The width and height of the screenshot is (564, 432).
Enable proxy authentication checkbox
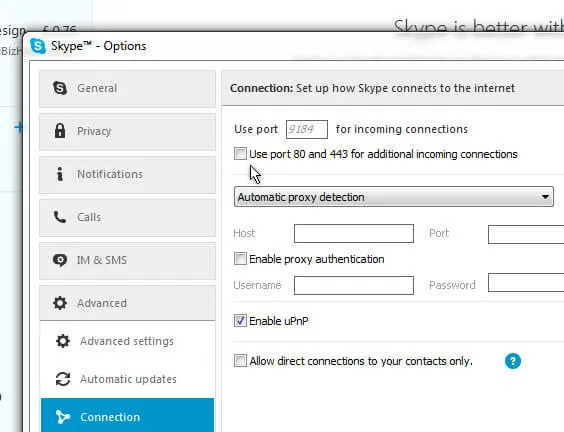[x=240, y=259]
